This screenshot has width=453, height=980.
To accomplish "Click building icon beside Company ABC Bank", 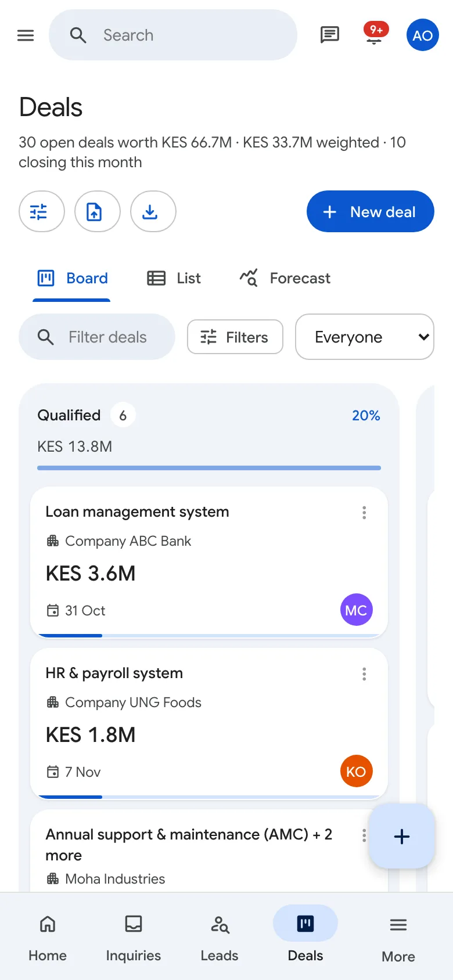I will pyautogui.click(x=53, y=541).
